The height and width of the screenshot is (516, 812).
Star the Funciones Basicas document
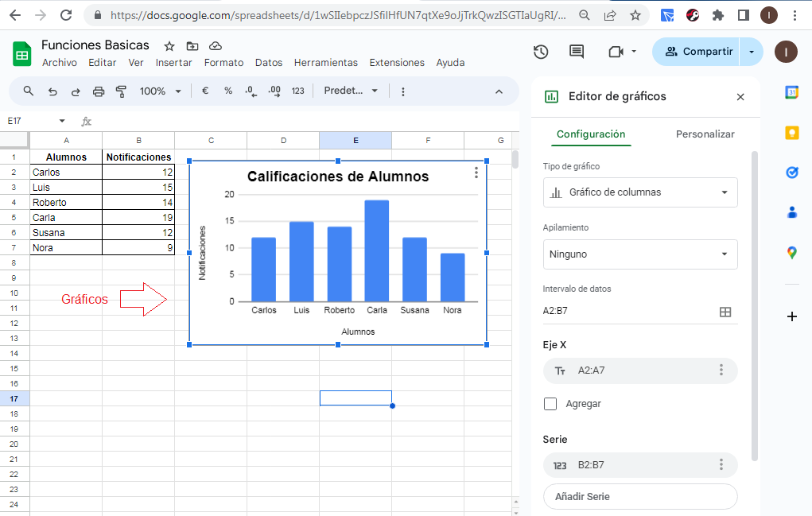169,46
